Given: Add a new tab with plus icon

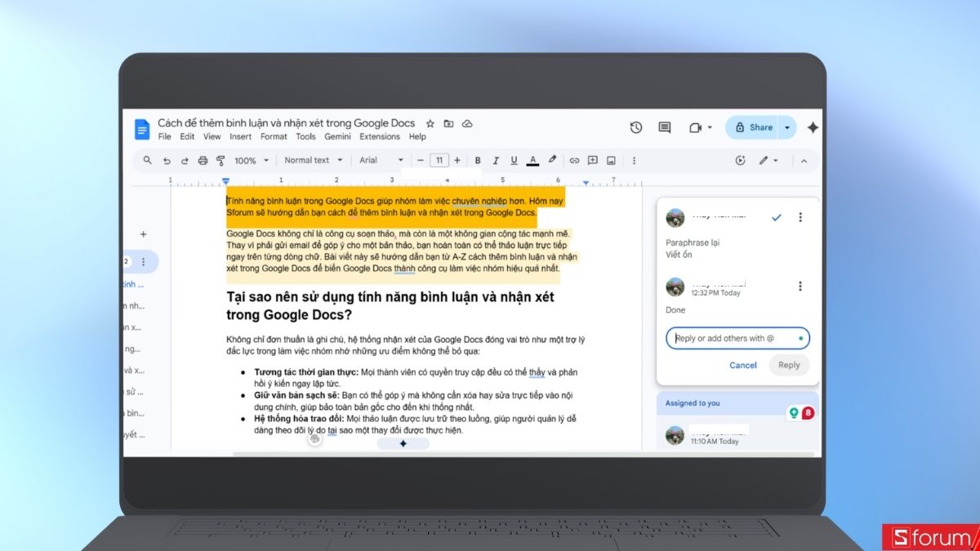Looking at the screenshot, I should pyautogui.click(x=144, y=234).
